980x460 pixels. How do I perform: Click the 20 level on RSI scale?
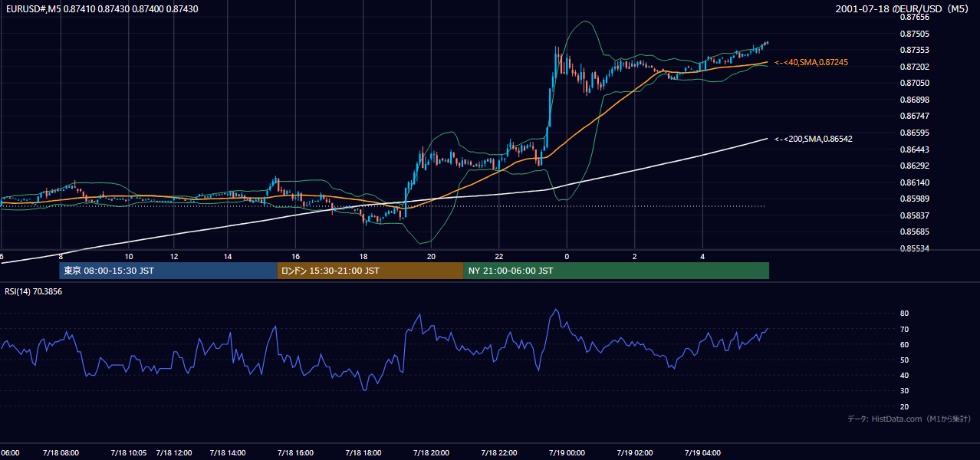904,406
